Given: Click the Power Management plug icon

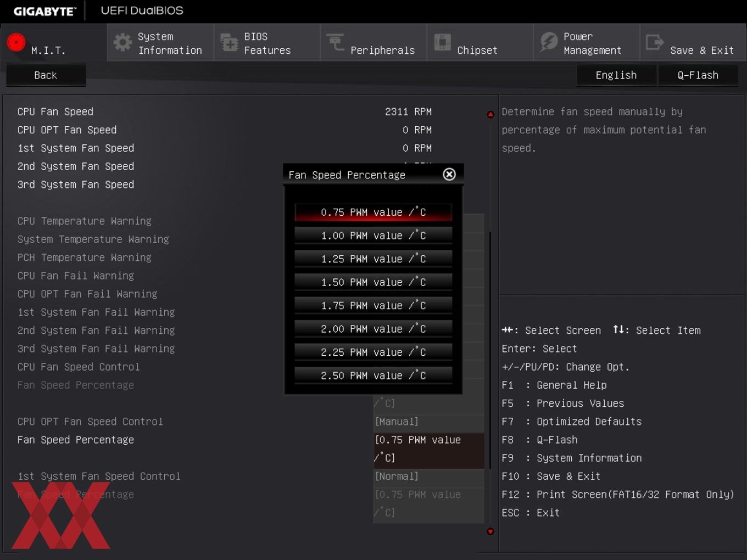Looking at the screenshot, I should pos(548,42).
